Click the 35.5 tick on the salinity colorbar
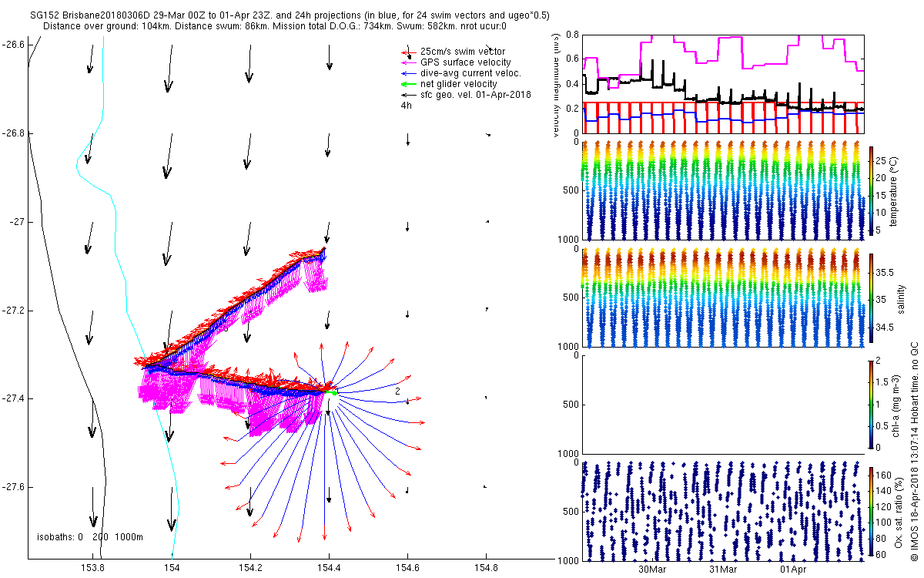Viewport: 924px width, 578px height. tap(885, 272)
